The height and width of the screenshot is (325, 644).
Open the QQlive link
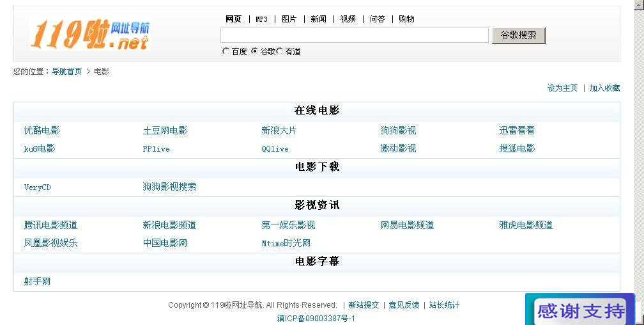pyautogui.click(x=275, y=149)
